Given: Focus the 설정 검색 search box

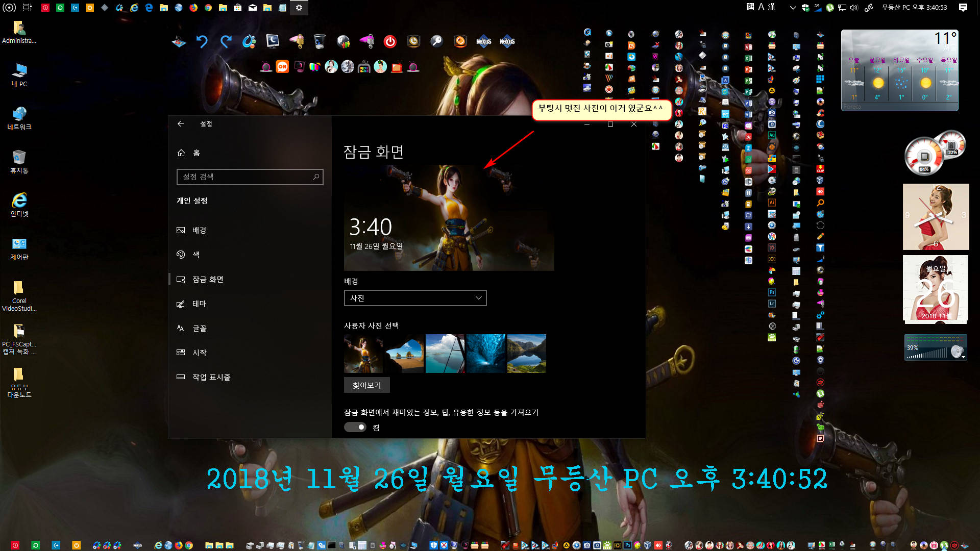Looking at the screenshot, I should [250, 177].
